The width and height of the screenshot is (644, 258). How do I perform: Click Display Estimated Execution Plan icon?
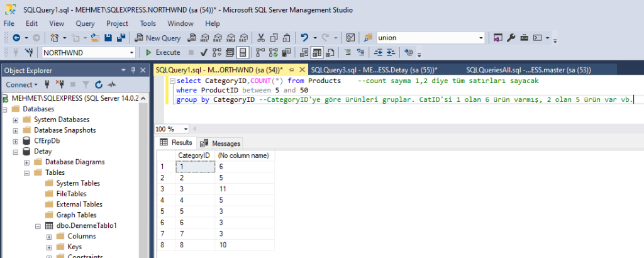216,52
